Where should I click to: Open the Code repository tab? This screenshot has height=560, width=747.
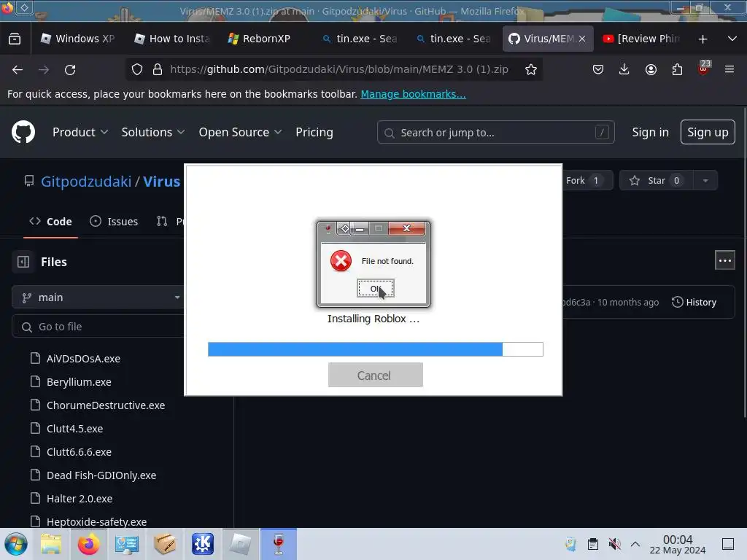(50, 222)
